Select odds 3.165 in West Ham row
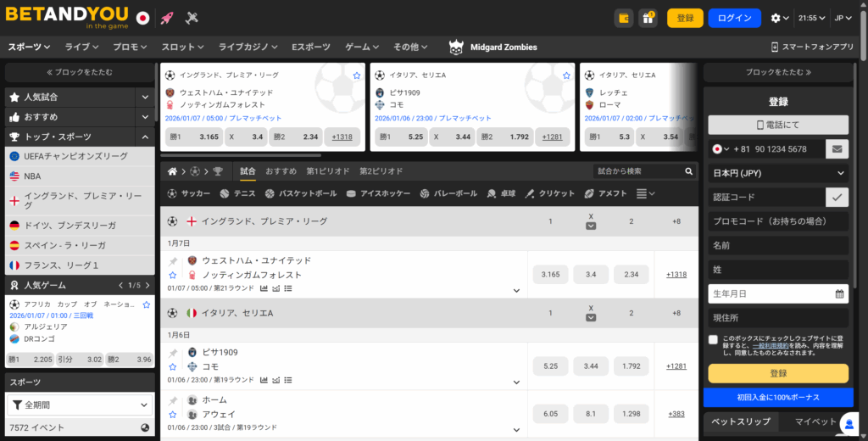The image size is (868, 441). pos(551,274)
